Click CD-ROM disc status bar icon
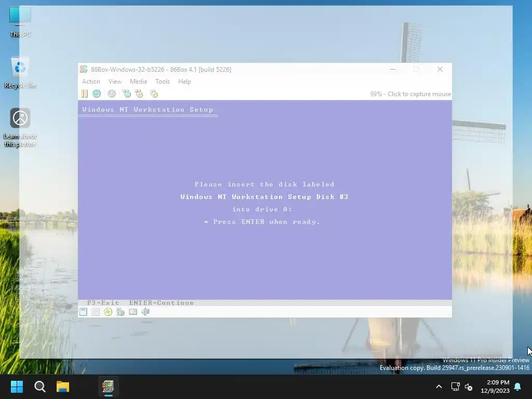 108,312
